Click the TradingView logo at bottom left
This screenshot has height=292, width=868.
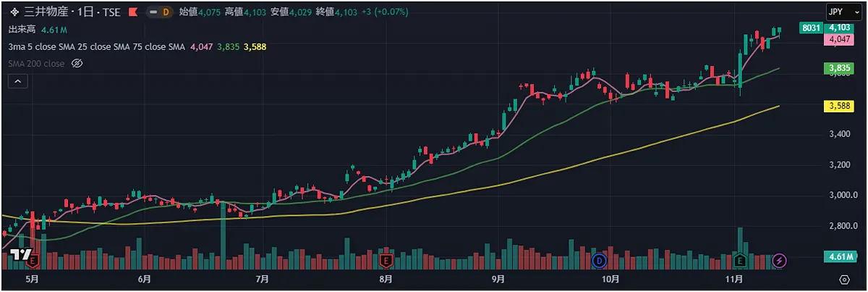tap(21, 254)
